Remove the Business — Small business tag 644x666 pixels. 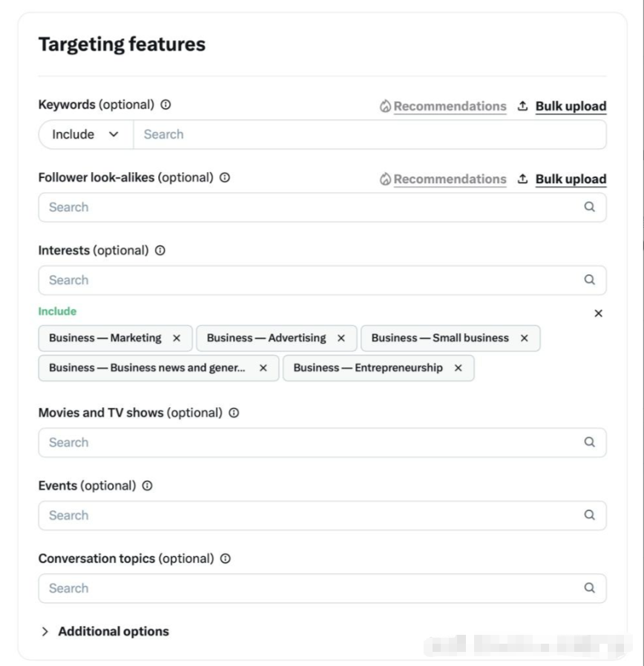point(525,338)
